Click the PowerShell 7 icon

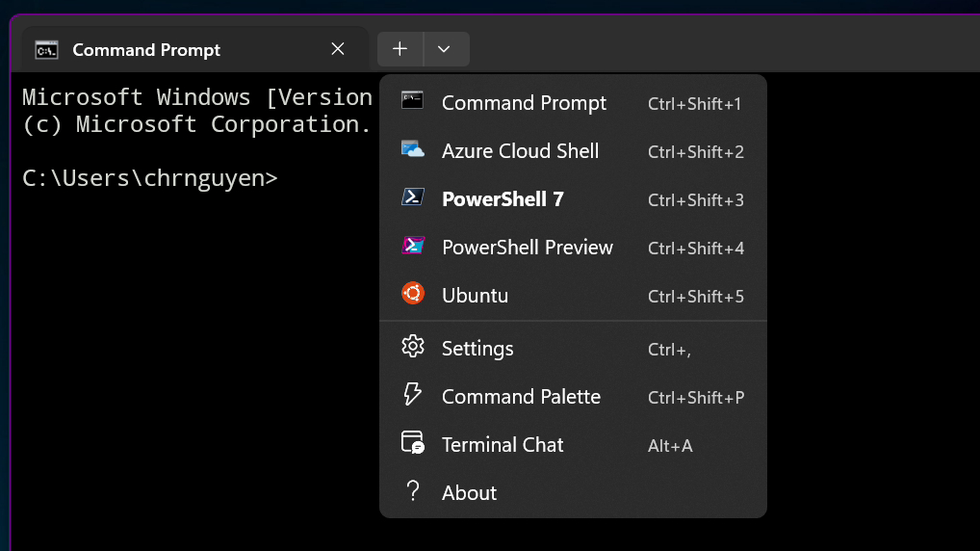tap(412, 198)
